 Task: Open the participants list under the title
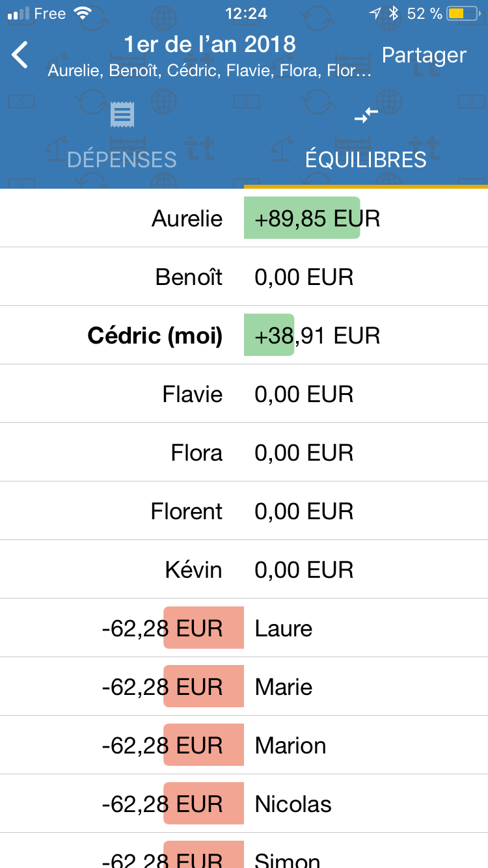210,71
